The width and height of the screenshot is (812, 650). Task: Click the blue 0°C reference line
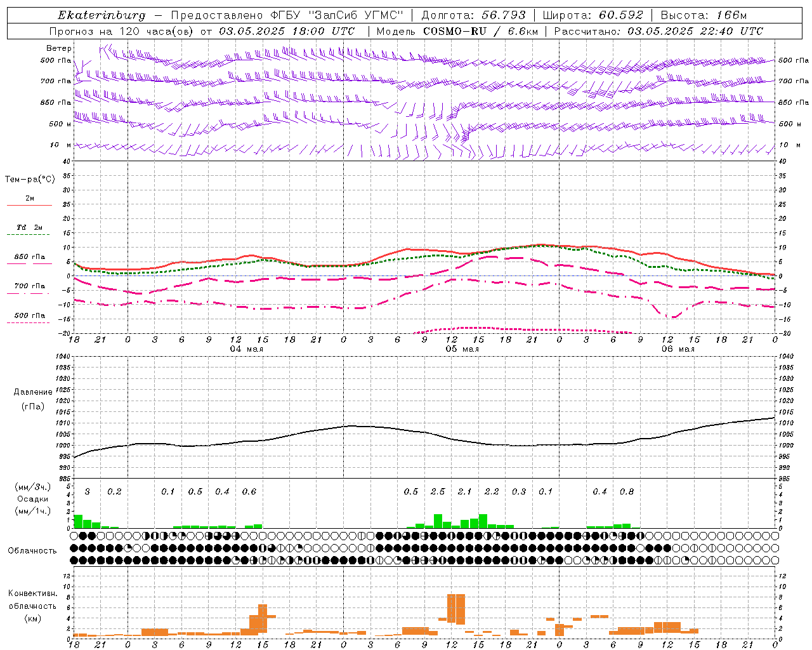pos(424,276)
